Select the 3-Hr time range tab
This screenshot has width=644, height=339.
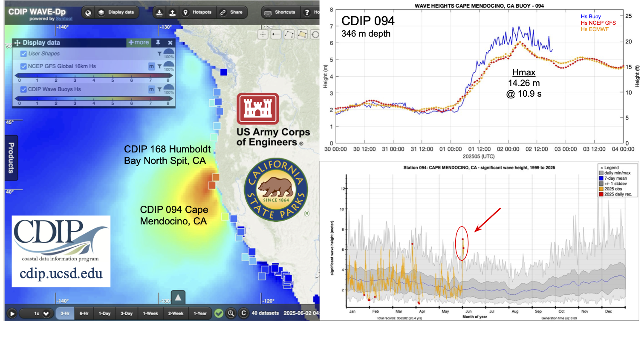point(65,313)
